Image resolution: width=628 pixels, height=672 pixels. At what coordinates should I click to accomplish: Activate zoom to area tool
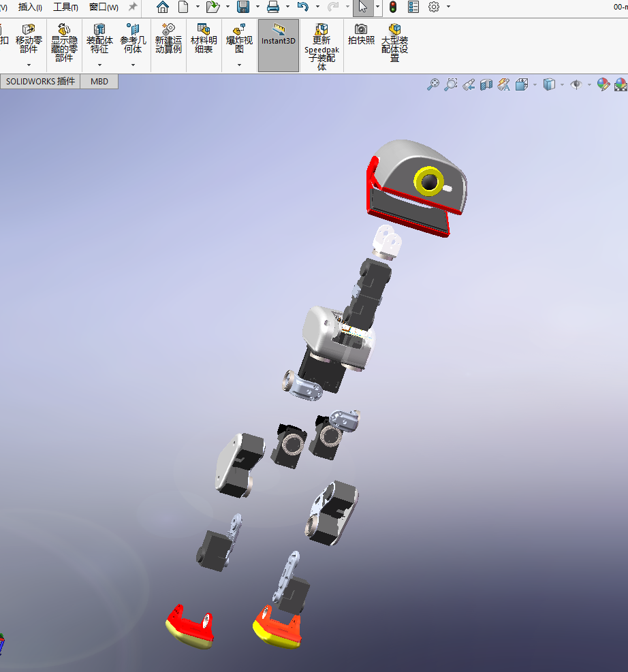pyautogui.click(x=450, y=84)
